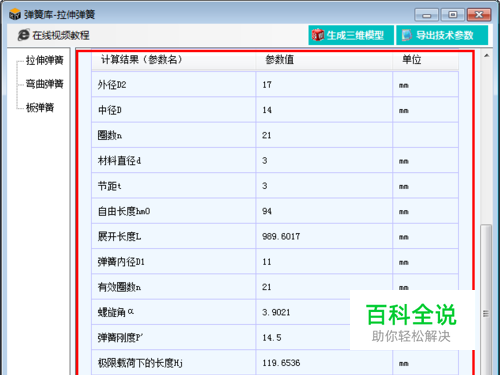Maximize the 弹簧库-拉伸弹簧 window
The height and width of the screenshot is (375, 500).
point(453,15)
